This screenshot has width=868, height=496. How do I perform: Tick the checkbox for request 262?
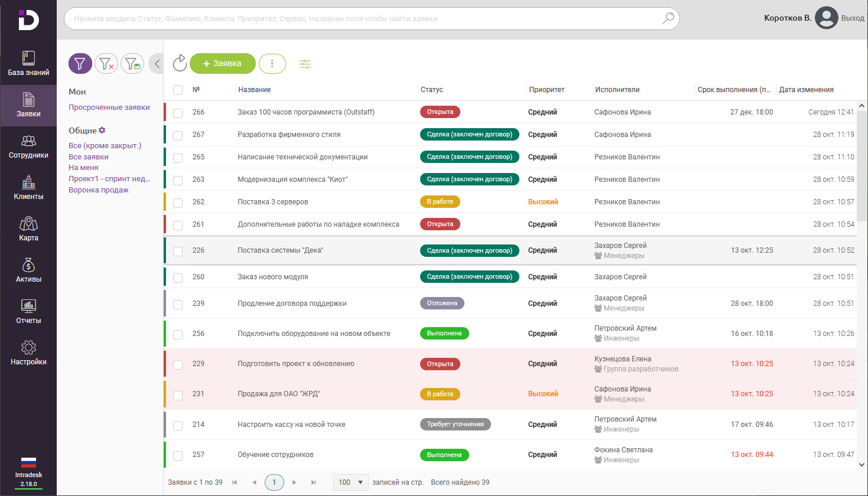[178, 203]
